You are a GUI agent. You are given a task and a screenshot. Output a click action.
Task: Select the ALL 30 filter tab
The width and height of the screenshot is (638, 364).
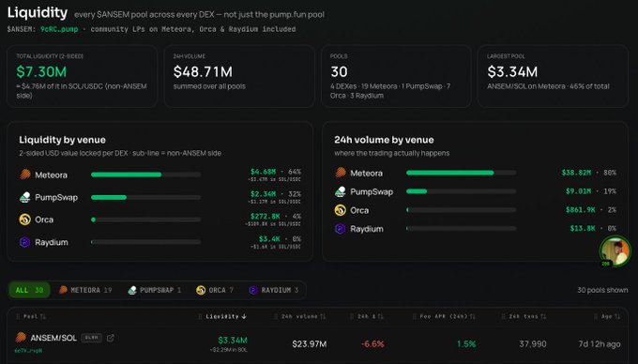(29, 290)
